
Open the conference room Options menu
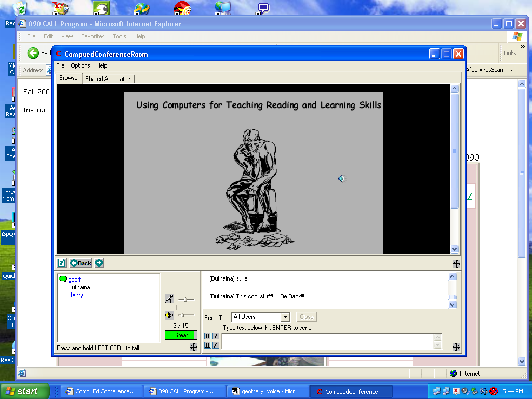[81, 65]
